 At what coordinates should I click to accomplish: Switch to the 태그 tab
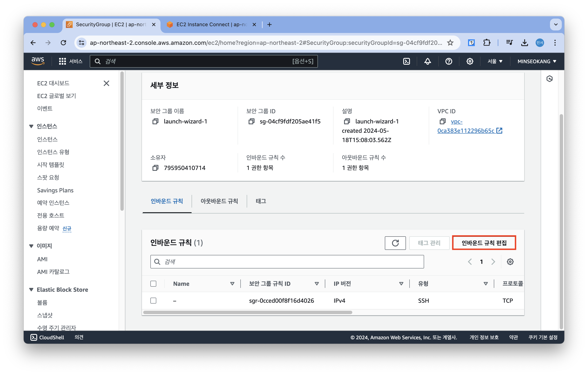point(261,201)
